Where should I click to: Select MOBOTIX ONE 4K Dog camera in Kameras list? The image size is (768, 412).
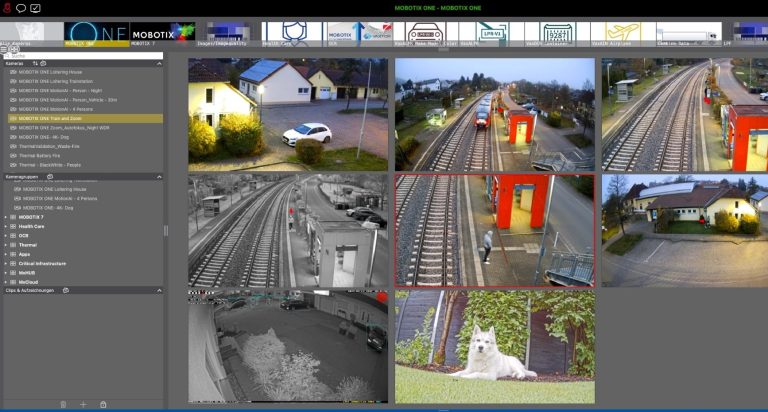pos(85,137)
